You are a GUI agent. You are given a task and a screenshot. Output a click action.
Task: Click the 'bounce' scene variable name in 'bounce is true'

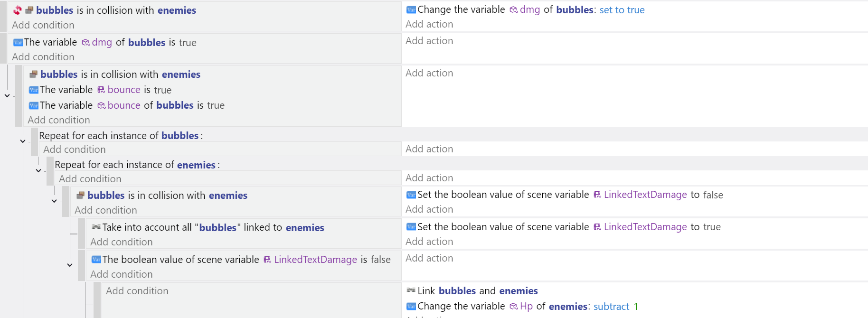click(x=124, y=90)
